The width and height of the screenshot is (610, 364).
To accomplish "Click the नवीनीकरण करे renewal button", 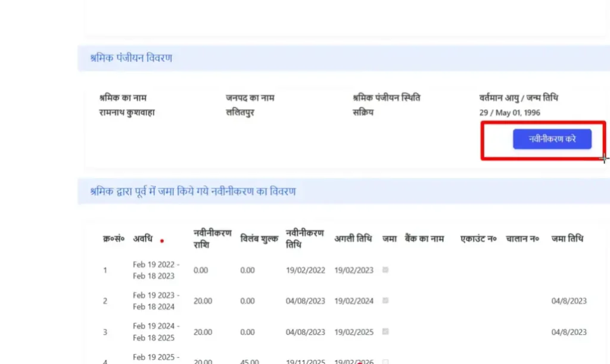I will 551,138.
